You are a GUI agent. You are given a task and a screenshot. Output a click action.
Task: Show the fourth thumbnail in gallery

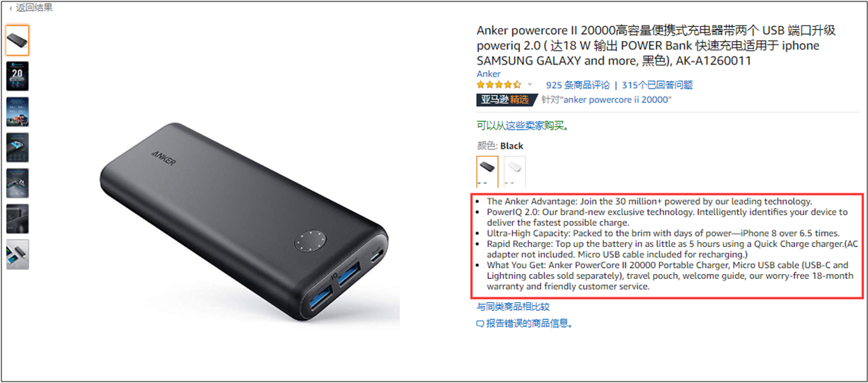[18, 147]
